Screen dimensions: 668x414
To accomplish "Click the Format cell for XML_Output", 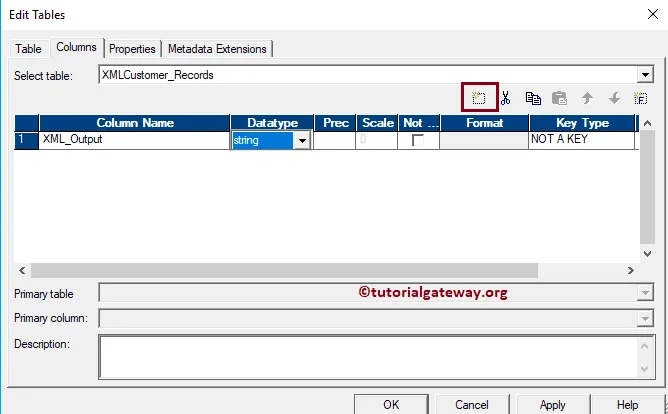I will 484,140.
